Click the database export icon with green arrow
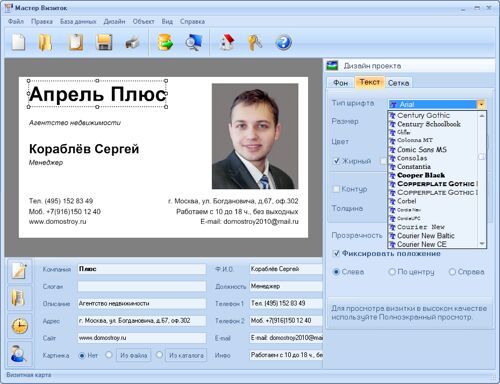The image size is (500, 384). click(x=165, y=43)
